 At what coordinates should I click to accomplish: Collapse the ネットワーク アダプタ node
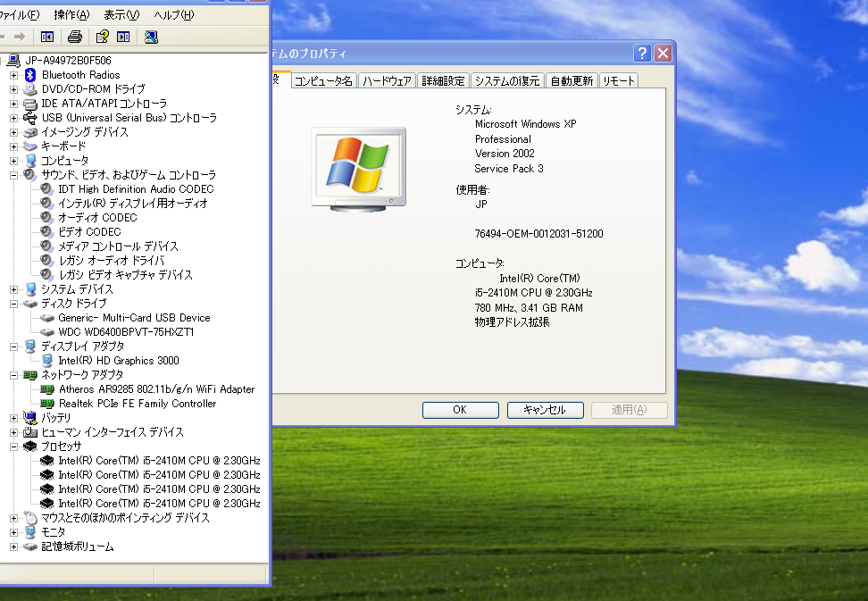(13, 375)
